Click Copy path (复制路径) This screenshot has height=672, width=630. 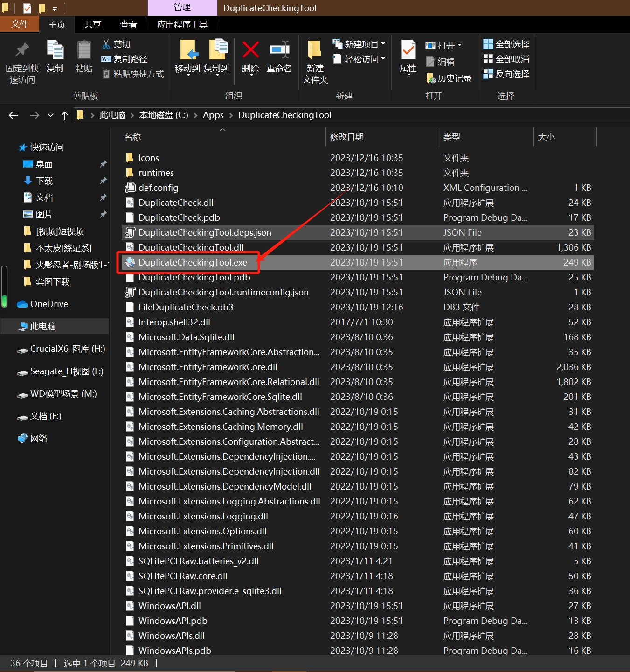pyautogui.click(x=124, y=59)
